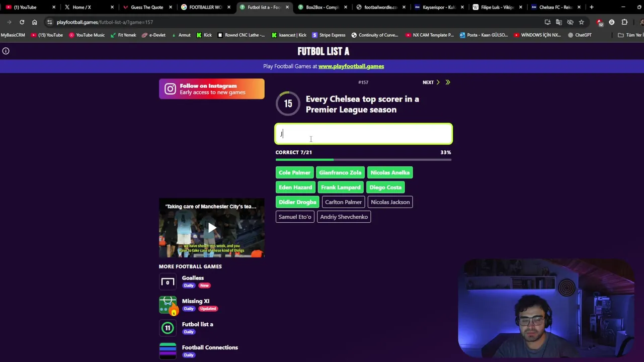Click the browser address bar URL
Viewport: 644px width, 362px height.
click(x=105, y=22)
